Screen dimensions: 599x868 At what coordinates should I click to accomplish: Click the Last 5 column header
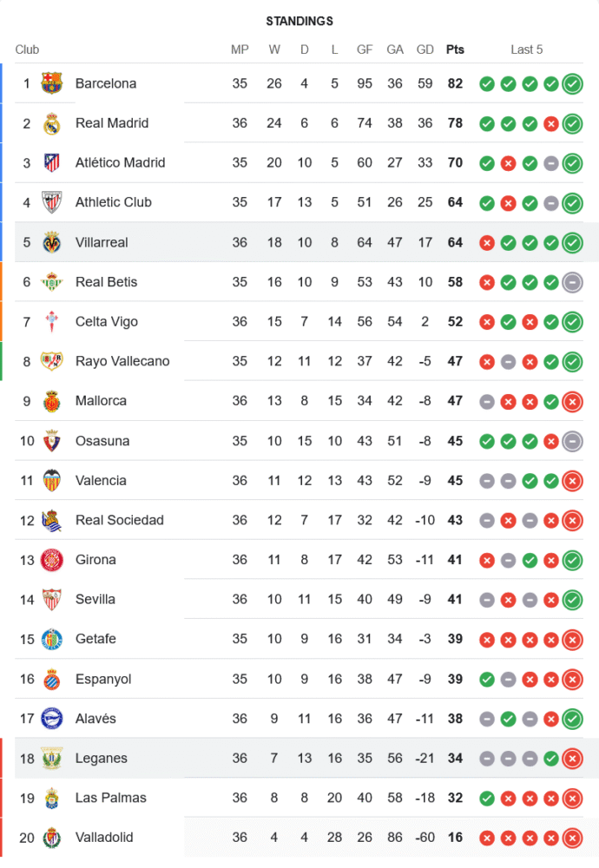click(x=526, y=49)
